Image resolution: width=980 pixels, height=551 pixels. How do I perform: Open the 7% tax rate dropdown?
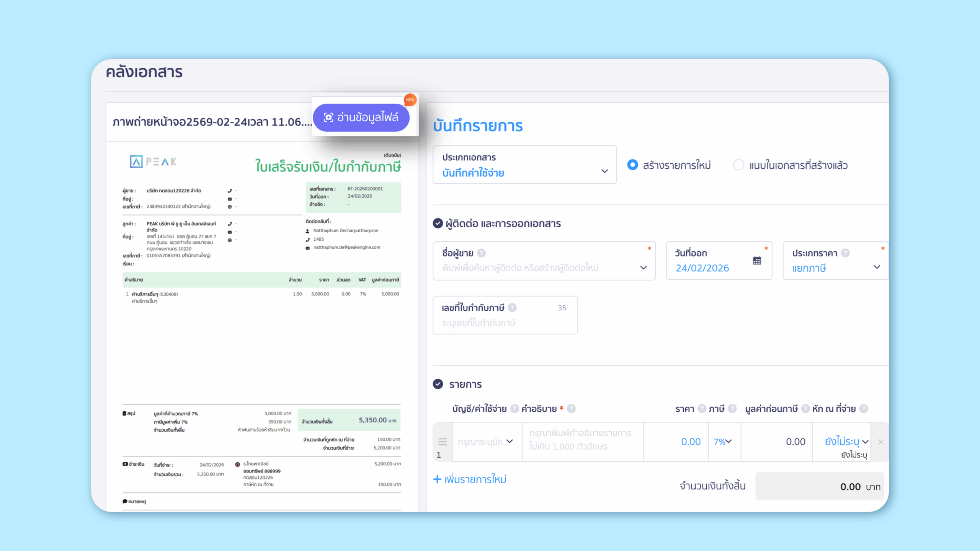coord(723,442)
